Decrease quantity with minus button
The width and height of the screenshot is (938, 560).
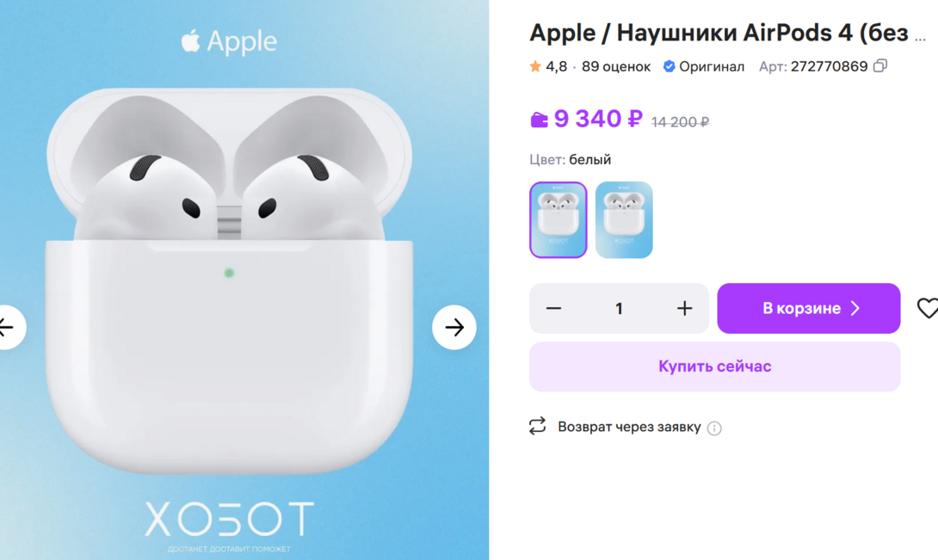pos(554,308)
